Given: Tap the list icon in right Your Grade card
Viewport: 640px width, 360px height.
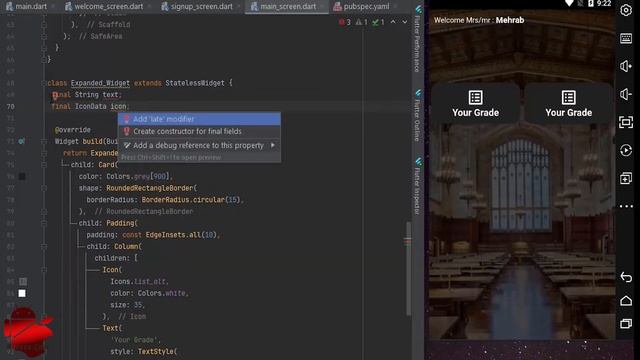Looking at the screenshot, I should [x=569, y=98].
